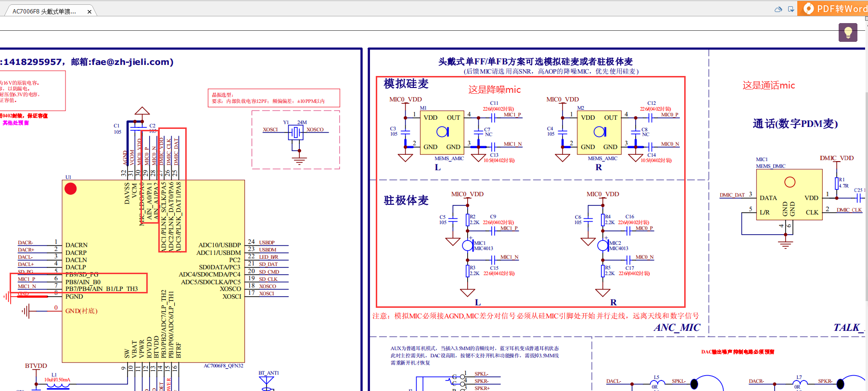Viewport: 868px width, 391px height.
Task: Click the cloud sync icon
Action: 778,9
